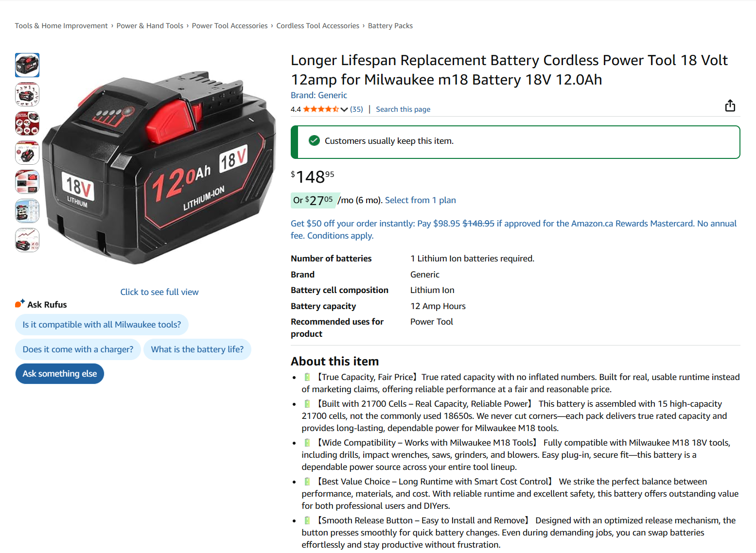Open the Battery Packs breadcrumb
756x553 pixels.
(390, 26)
